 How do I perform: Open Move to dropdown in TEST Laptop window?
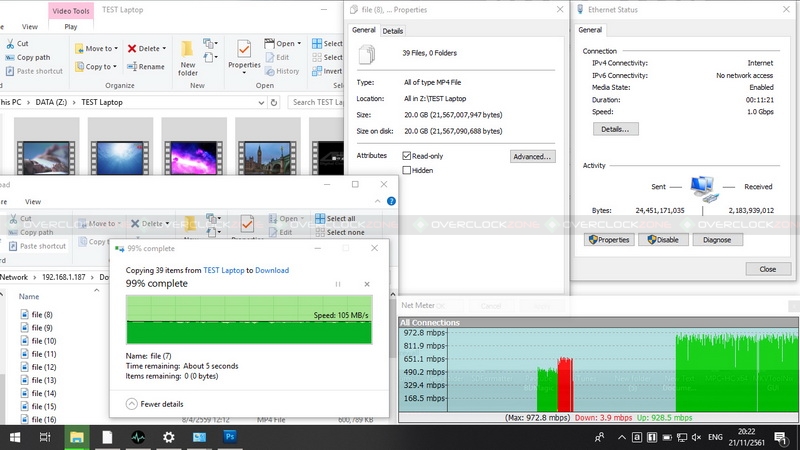click(x=96, y=48)
